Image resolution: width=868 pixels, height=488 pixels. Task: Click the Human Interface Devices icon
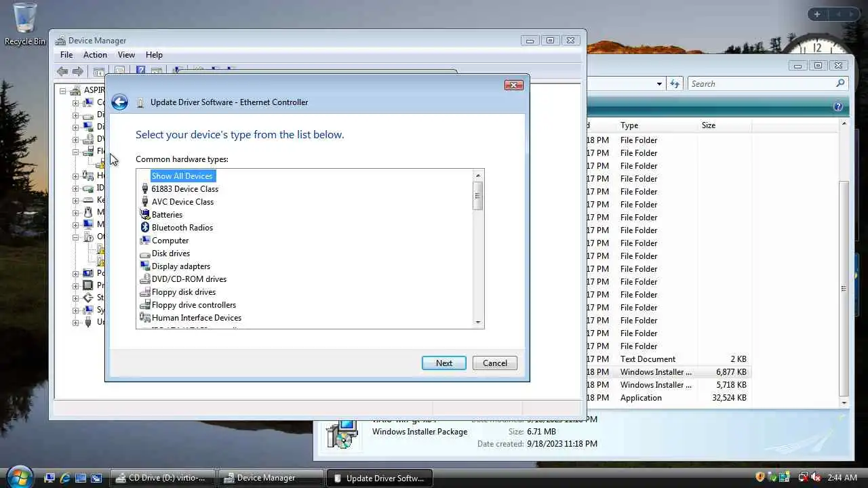(144, 318)
